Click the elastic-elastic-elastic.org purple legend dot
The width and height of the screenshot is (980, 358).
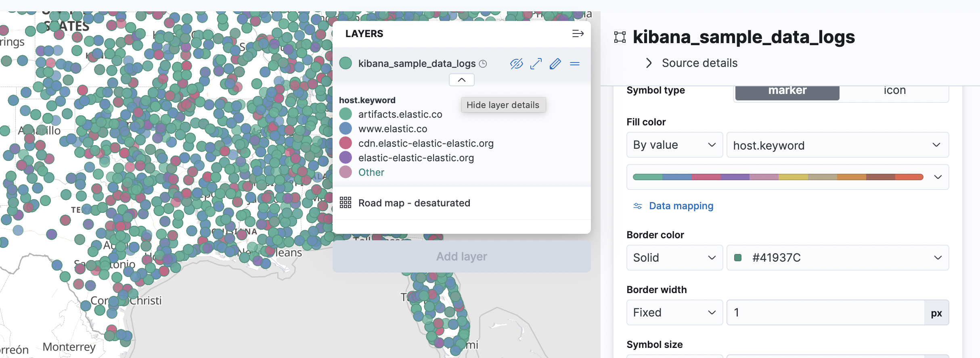point(346,158)
